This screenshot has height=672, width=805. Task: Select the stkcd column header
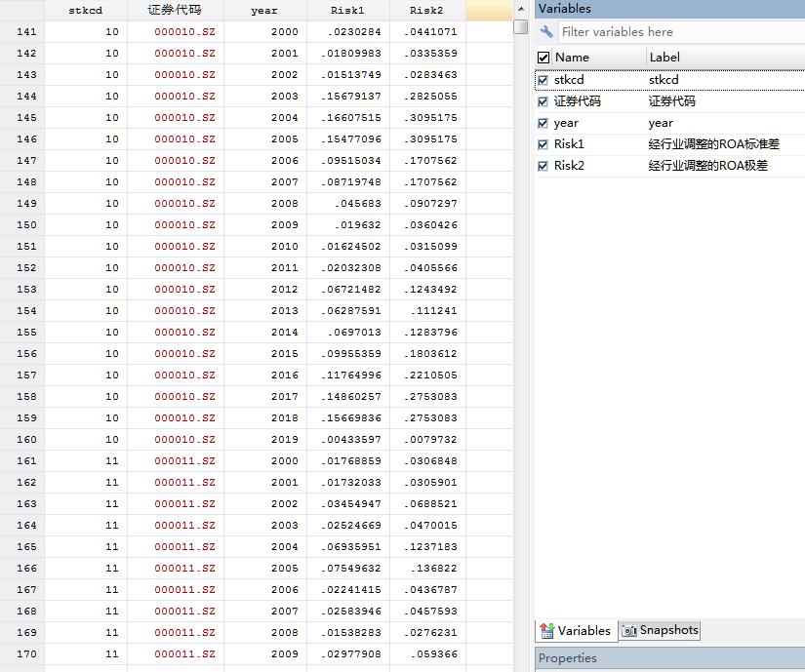click(86, 11)
